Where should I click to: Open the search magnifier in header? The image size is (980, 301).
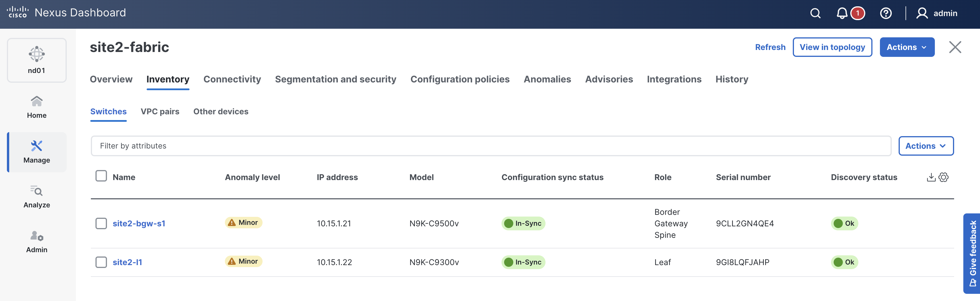coord(815,13)
